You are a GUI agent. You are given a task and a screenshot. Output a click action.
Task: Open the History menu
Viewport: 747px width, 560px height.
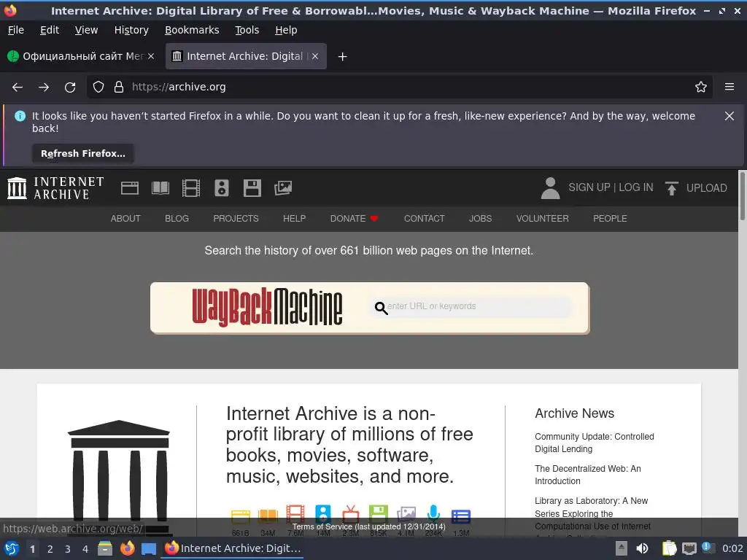(x=131, y=30)
